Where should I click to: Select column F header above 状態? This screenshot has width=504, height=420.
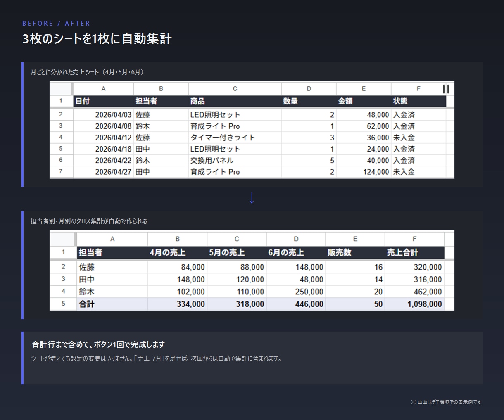[418, 89]
